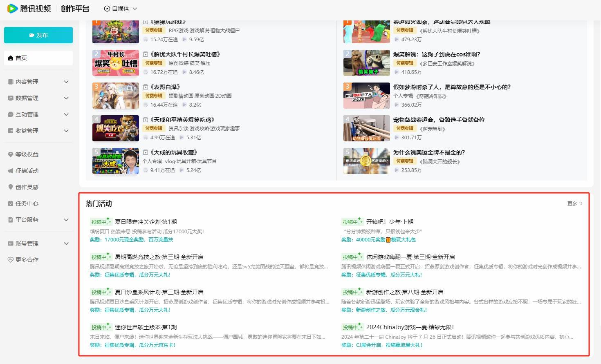Click play count icon beside 8.46亿
Viewport: 601px width, 364px height.
tap(184, 72)
